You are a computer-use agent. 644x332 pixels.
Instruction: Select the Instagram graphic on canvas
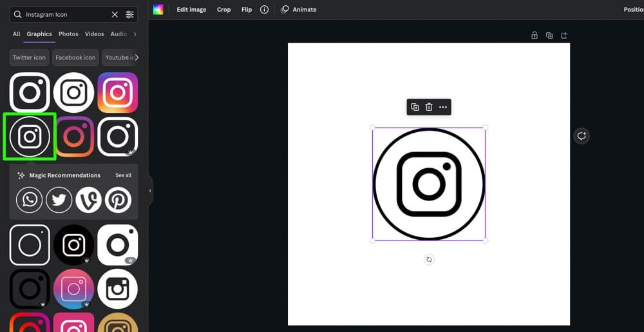pos(429,184)
